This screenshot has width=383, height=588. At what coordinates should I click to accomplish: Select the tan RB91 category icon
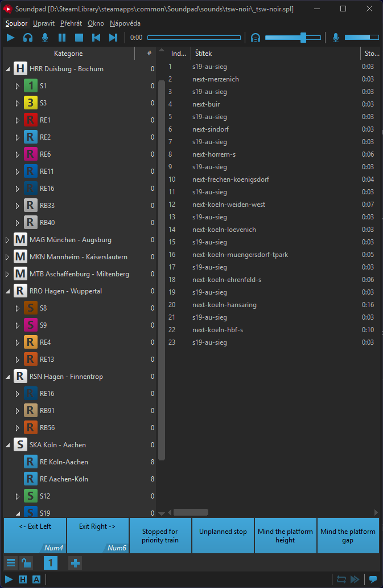(31, 411)
